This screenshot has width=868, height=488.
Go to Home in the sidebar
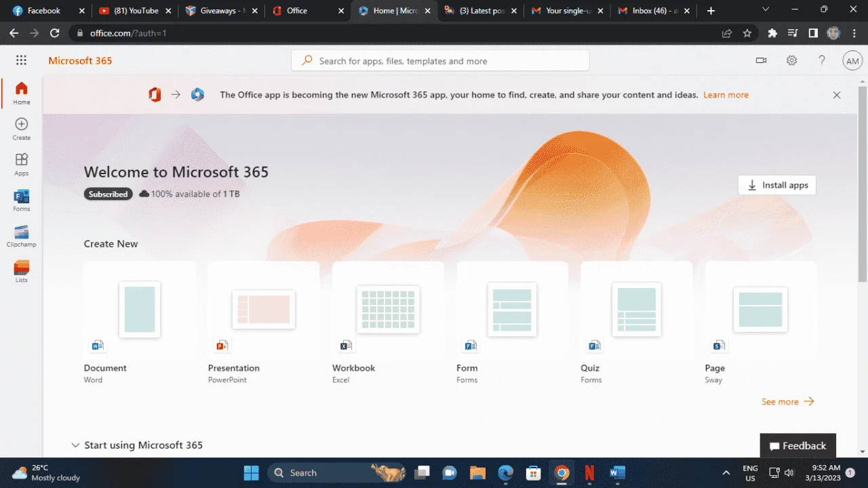tap(21, 93)
